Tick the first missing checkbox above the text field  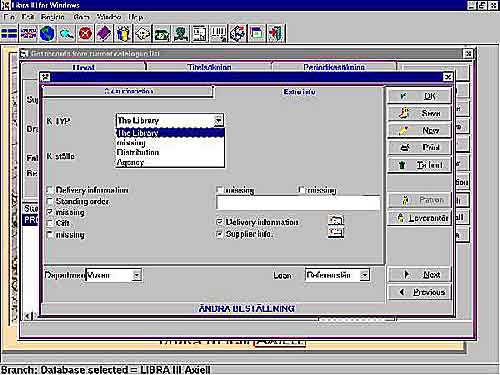tap(219, 190)
